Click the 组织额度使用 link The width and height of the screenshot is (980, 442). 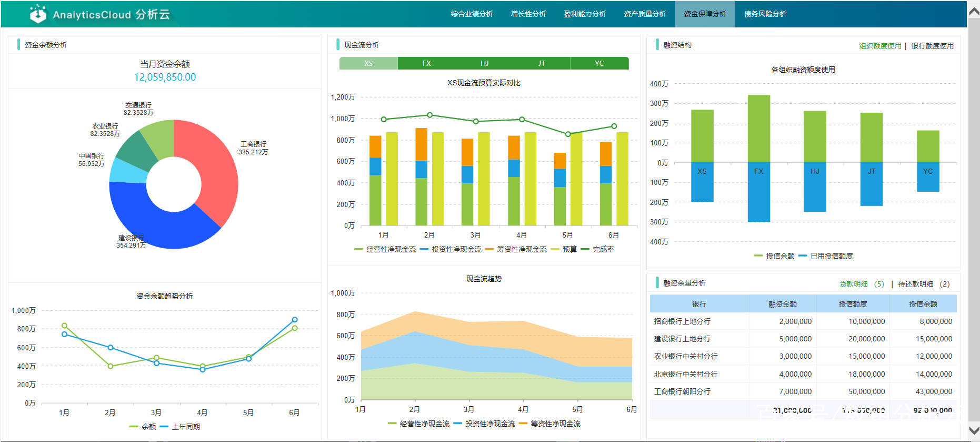click(x=880, y=46)
